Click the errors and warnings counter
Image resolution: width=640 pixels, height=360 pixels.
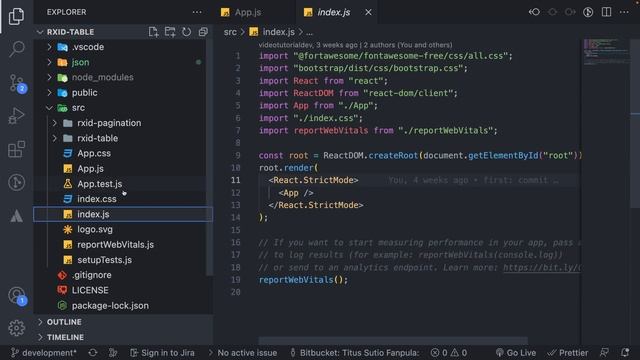pyautogui.click(x=449, y=353)
